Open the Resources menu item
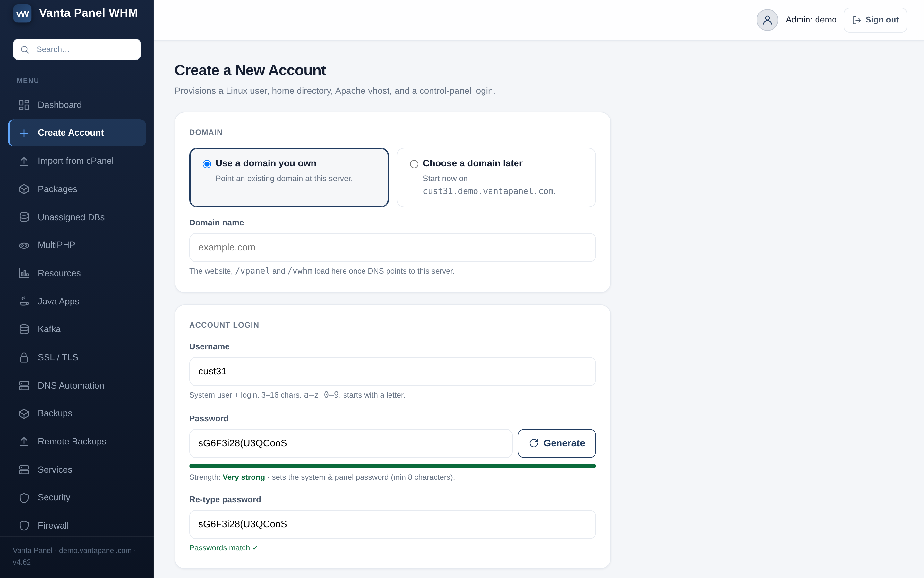924x578 pixels. pos(77,273)
